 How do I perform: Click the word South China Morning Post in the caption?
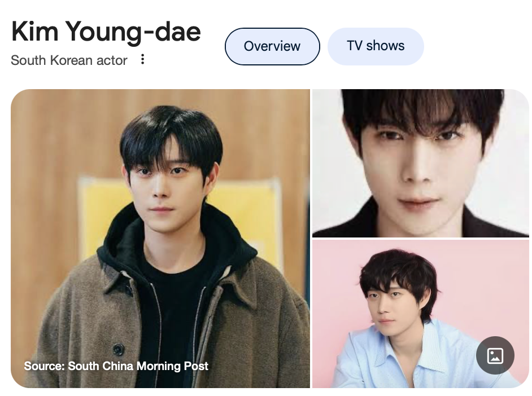point(138,366)
